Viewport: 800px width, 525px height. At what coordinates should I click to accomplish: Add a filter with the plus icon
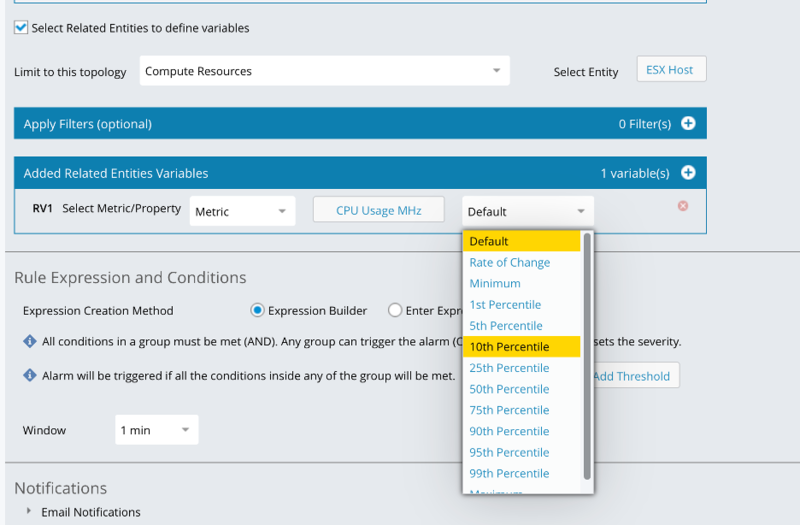point(688,123)
